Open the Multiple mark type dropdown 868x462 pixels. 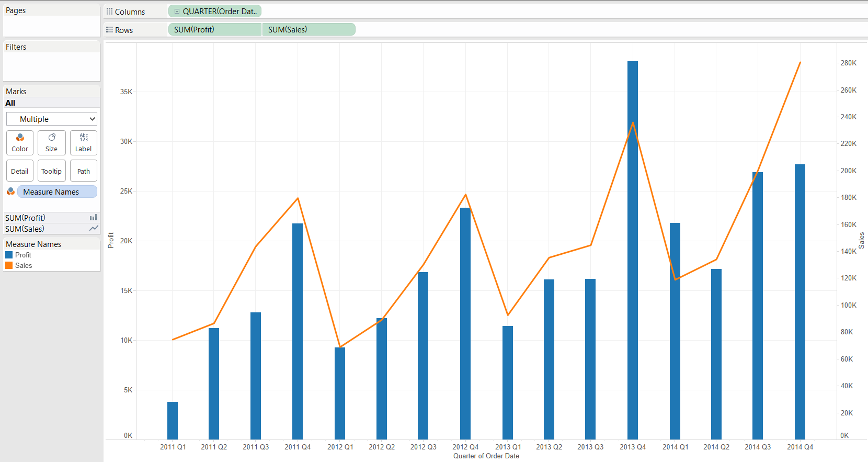(52, 119)
